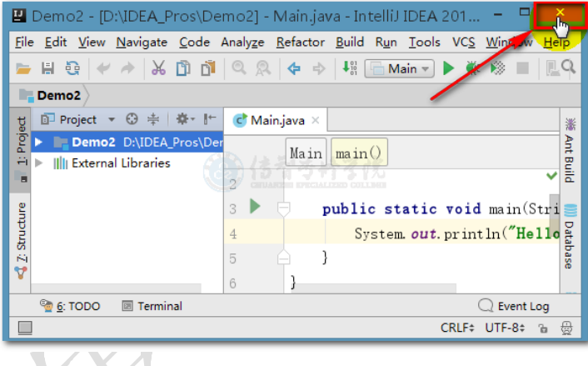Click fold end marker on line 5

coord(283,257)
